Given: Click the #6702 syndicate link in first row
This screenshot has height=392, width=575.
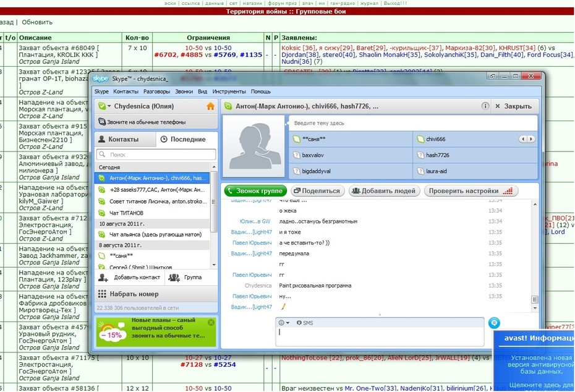Looking at the screenshot, I should pos(165,54).
